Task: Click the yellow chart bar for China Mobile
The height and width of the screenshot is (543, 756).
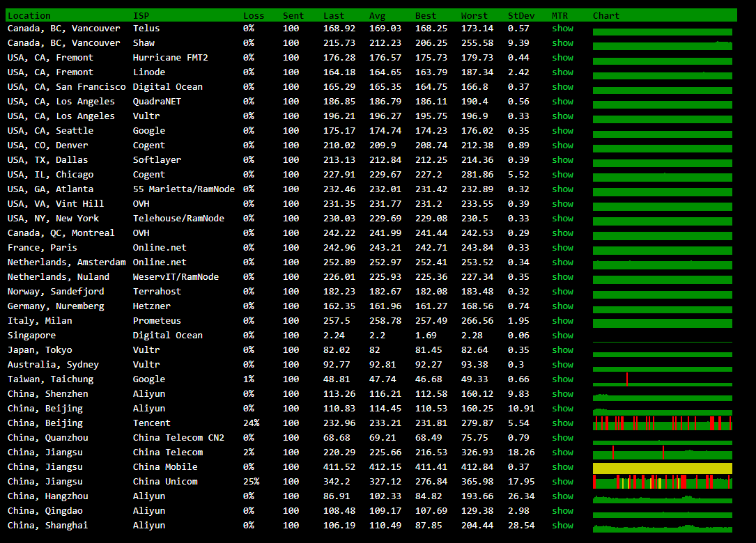Action: (663, 468)
